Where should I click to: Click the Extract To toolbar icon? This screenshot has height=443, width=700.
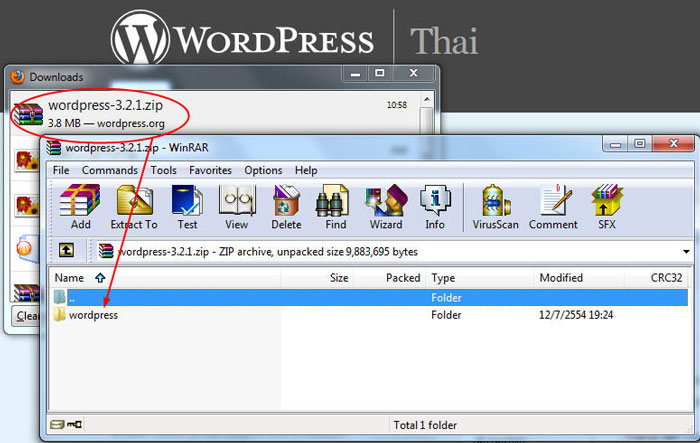(134, 206)
